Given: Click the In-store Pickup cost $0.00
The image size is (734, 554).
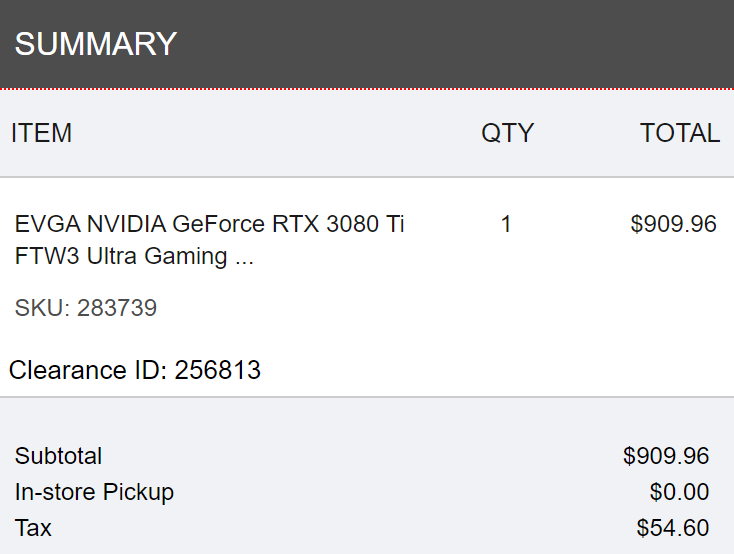Looking at the screenshot, I should [x=679, y=492].
